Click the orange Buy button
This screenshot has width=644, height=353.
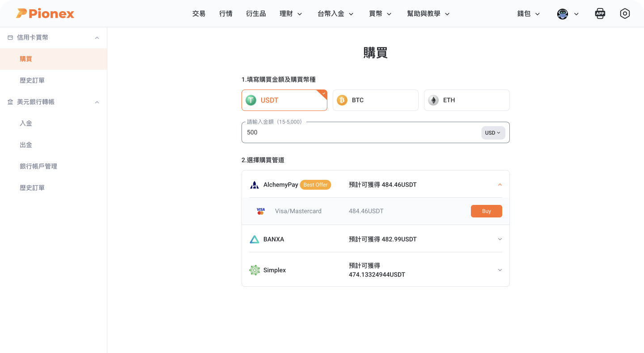(x=487, y=211)
